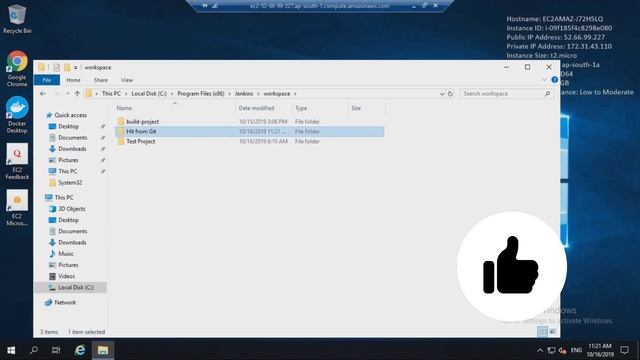Screen dimensions: 640x360
Task: Open the Home ribbon tab
Action: tap(73, 80)
